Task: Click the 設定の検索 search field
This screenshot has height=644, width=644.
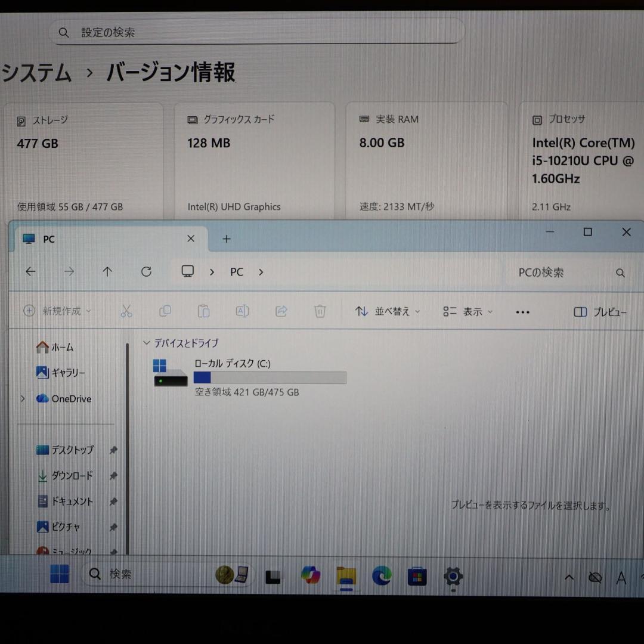Action: click(x=256, y=32)
